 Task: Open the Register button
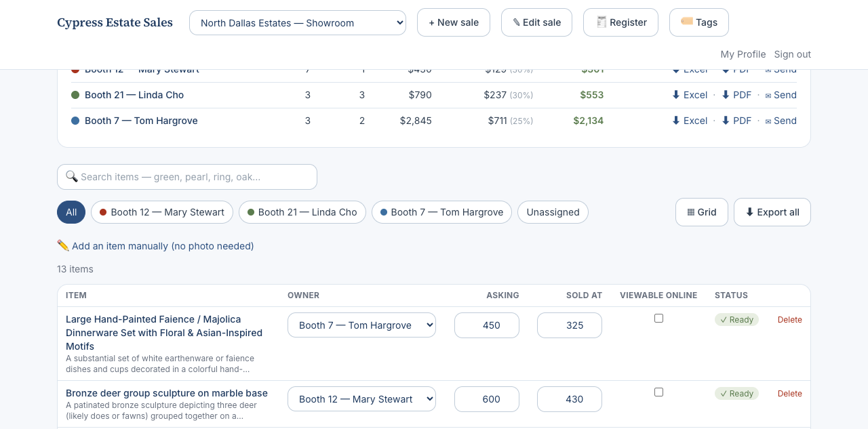[x=620, y=22]
